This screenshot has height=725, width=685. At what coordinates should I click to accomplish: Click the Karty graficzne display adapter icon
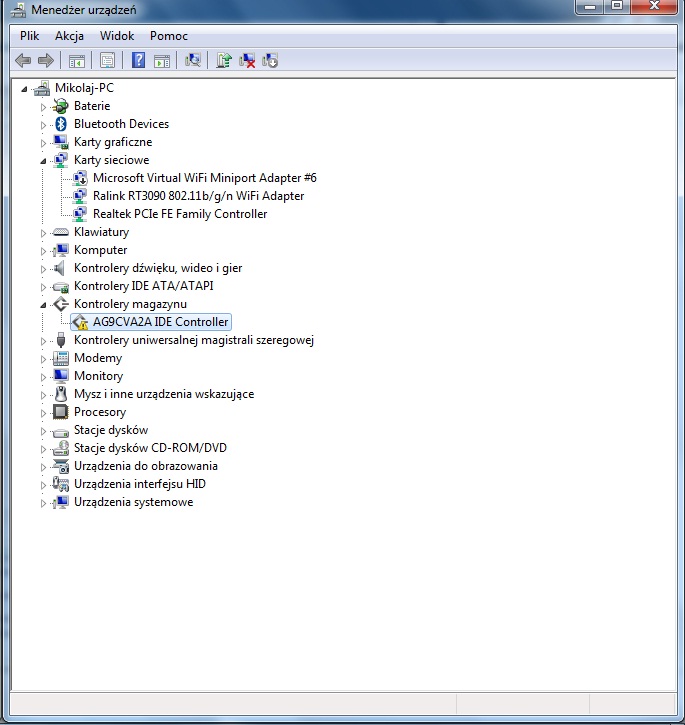pyautogui.click(x=61, y=142)
